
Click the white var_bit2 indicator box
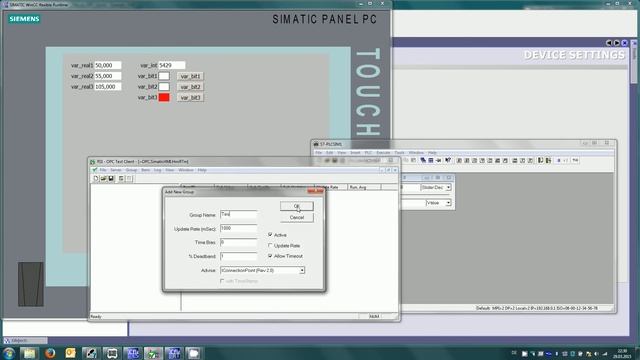[x=164, y=87]
